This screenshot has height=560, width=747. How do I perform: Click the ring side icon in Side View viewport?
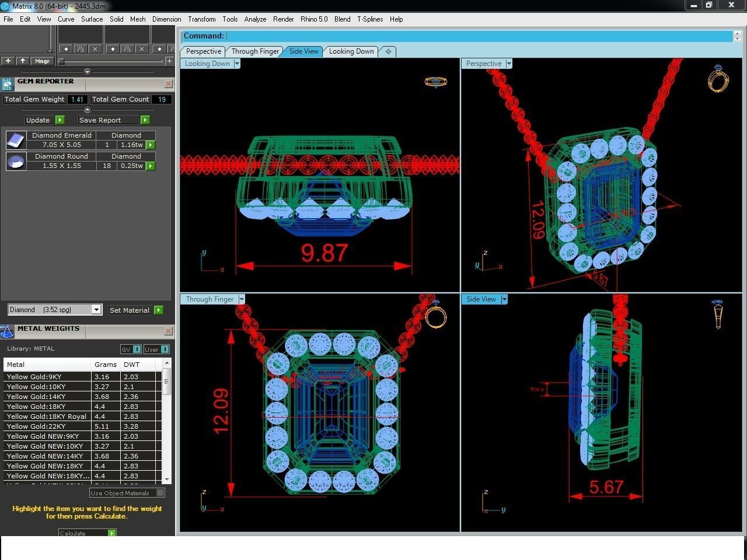point(718,314)
